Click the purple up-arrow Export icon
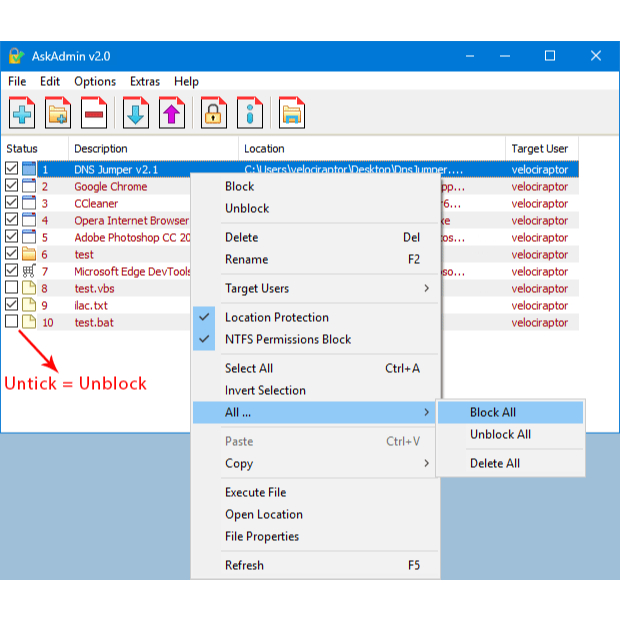 (x=172, y=113)
